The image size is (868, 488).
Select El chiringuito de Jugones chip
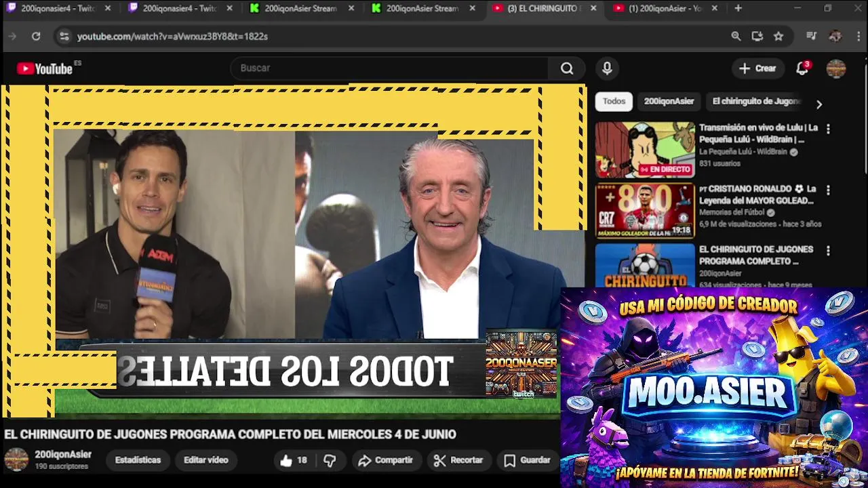(755, 101)
